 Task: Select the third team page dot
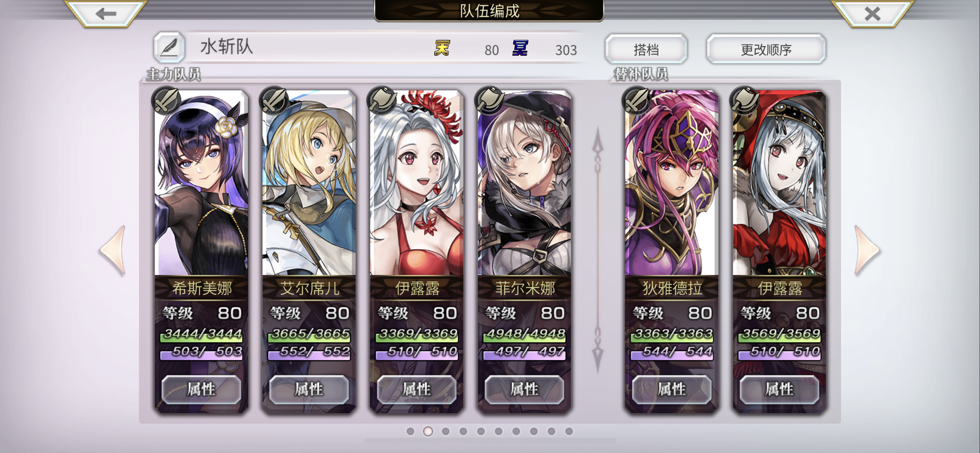[445, 431]
